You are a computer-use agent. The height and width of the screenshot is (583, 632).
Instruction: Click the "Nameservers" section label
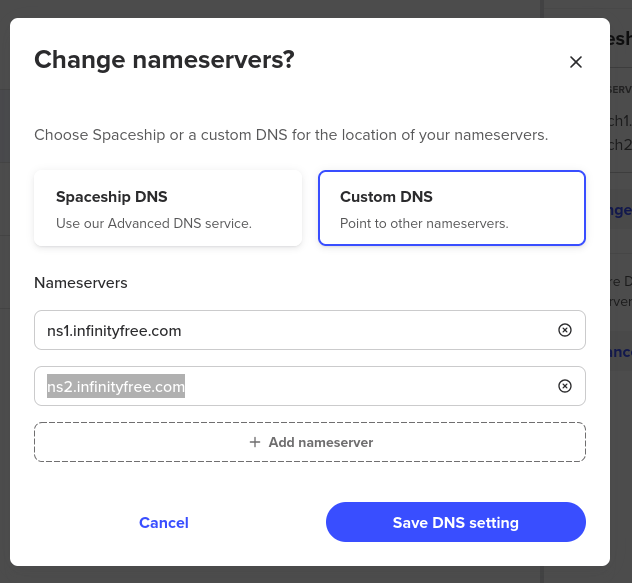(x=81, y=283)
